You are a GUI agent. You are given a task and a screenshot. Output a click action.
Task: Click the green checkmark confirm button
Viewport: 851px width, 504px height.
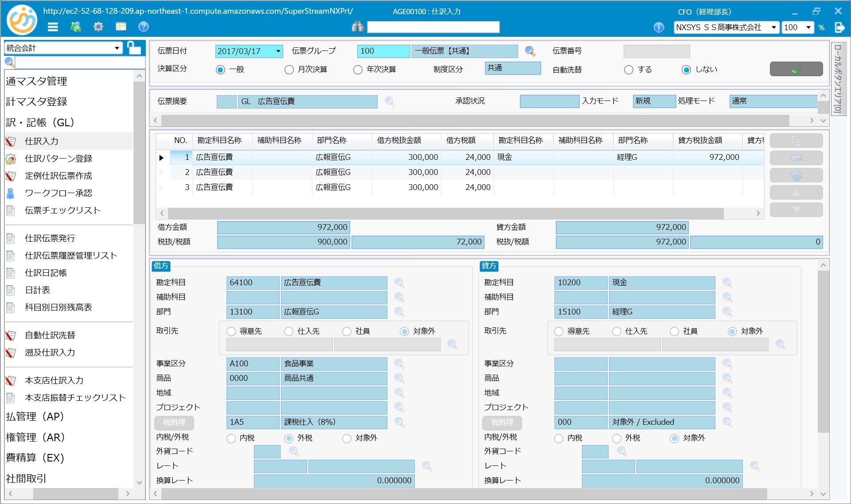point(796,70)
